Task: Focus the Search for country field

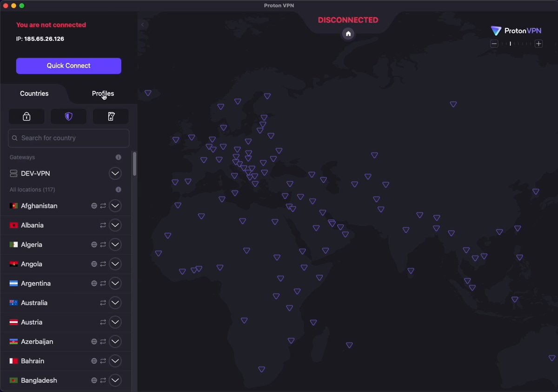Action: 69,138
